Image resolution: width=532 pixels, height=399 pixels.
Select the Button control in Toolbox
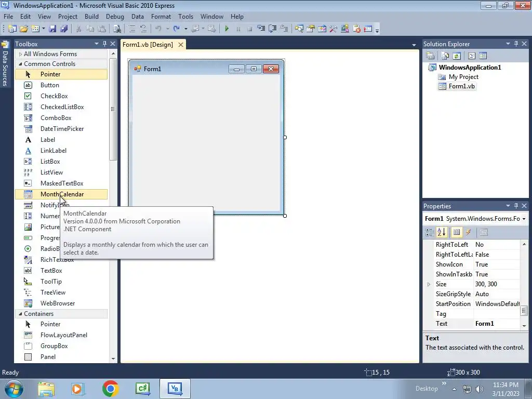click(x=61, y=85)
